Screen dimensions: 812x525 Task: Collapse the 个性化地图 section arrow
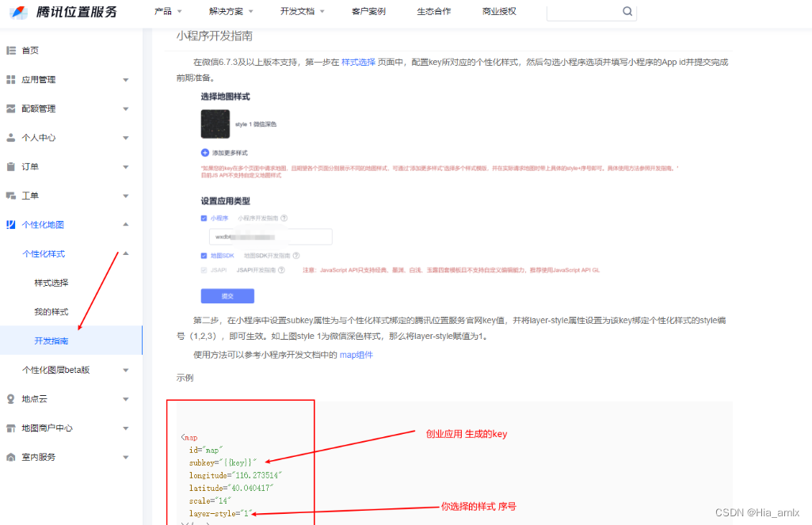coord(125,224)
